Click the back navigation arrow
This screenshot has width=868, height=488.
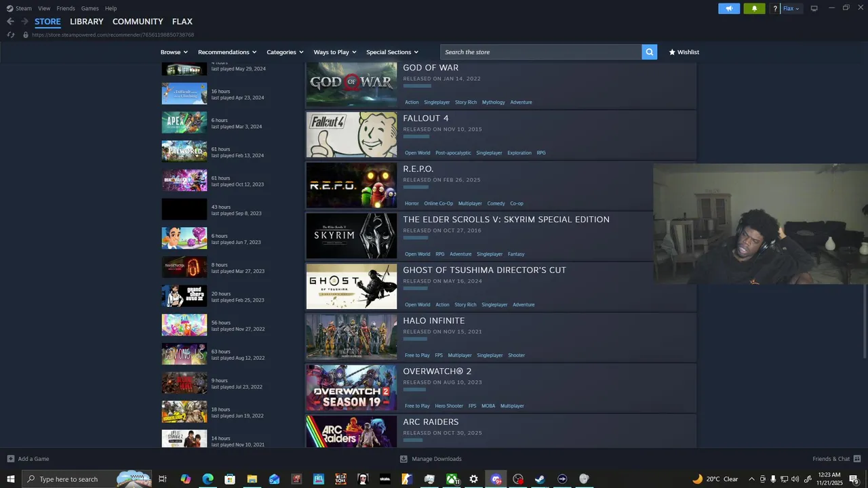[10, 22]
